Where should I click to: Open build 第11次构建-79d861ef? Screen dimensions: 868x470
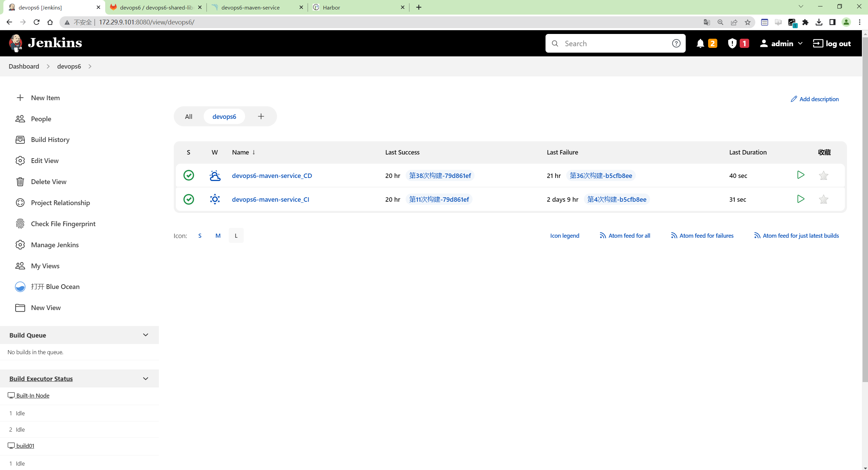439,199
